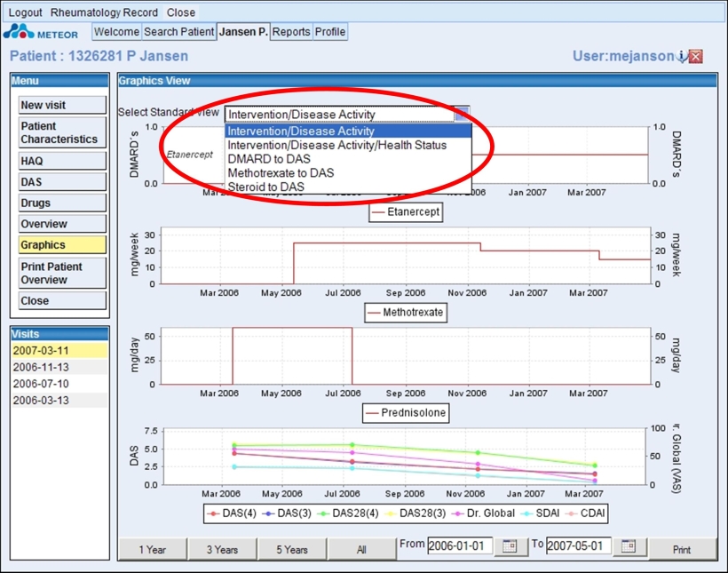
Task: Click the SDAI legend marker
Action: [x=526, y=513]
